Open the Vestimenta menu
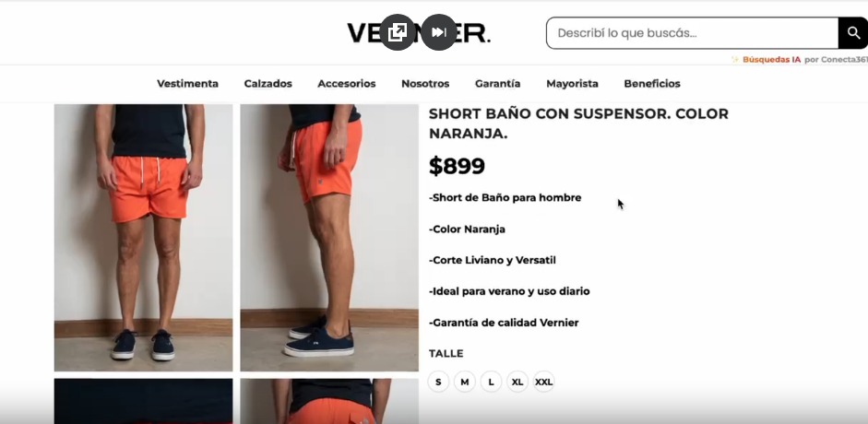 click(x=187, y=84)
